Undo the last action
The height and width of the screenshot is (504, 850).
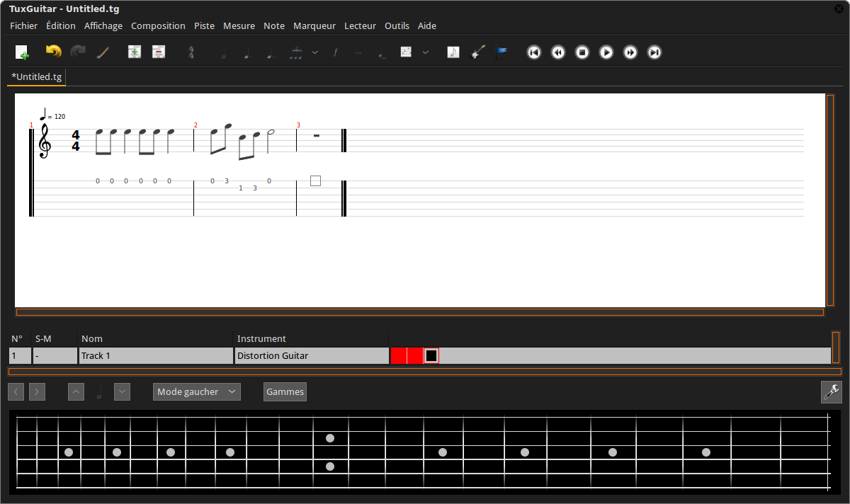tap(53, 52)
